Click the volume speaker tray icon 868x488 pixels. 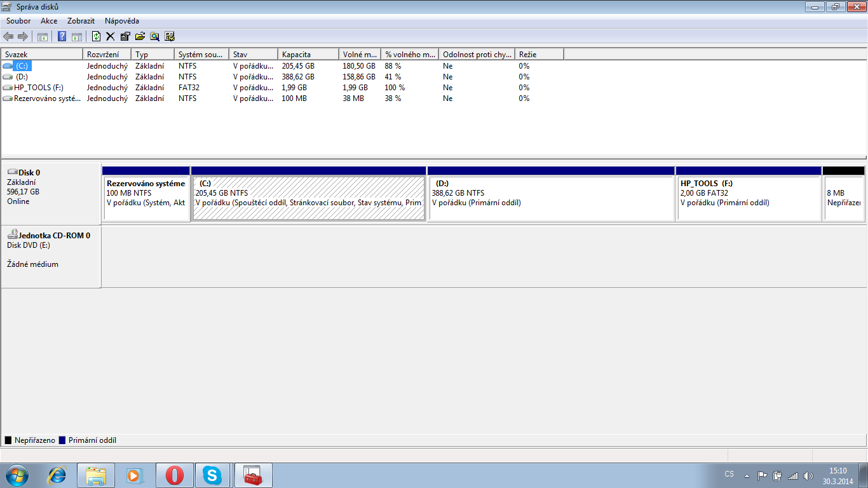(808, 475)
